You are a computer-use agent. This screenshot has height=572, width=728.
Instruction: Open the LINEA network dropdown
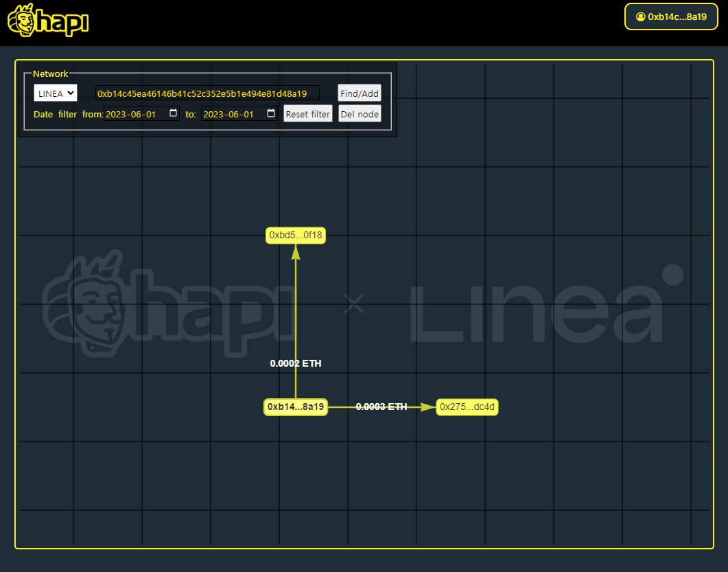[56, 93]
